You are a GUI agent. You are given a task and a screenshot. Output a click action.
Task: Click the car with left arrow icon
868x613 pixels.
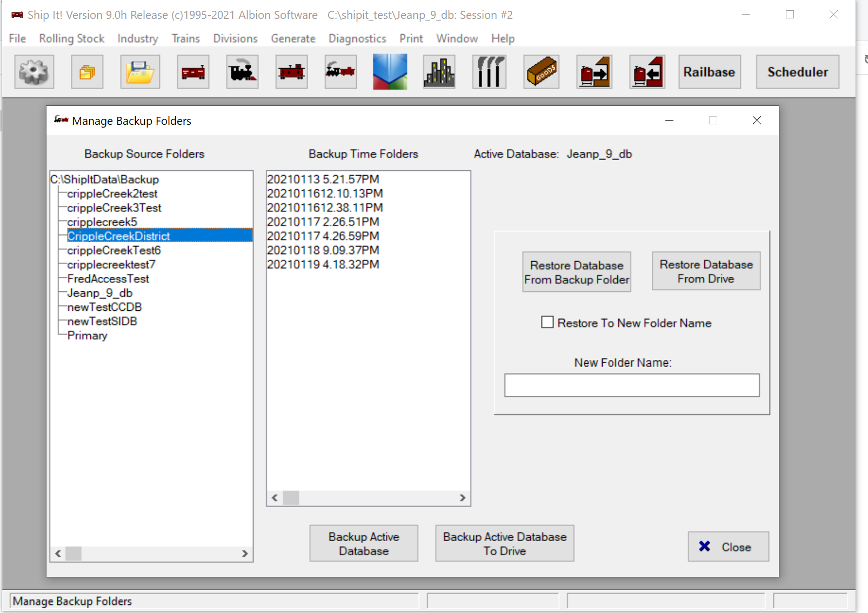point(647,72)
